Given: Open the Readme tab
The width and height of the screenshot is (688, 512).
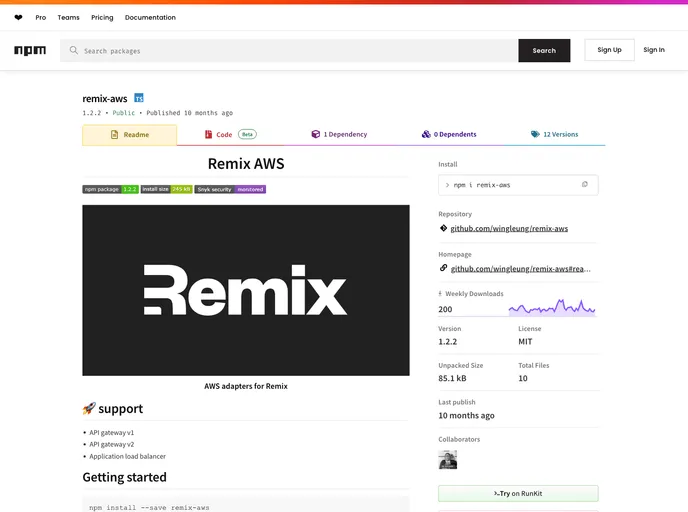Looking at the screenshot, I should click(x=129, y=135).
